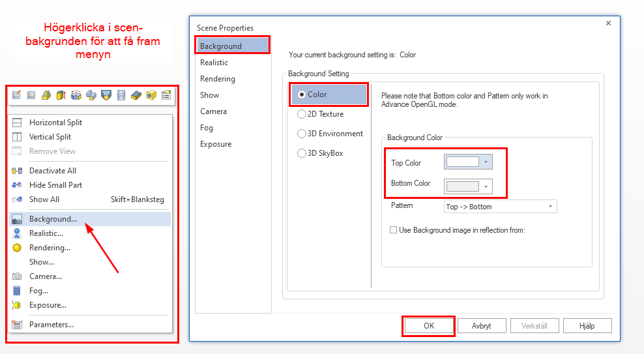Open Exposure... menu entry
This screenshot has width=644, height=354.
pyautogui.click(x=90, y=305)
